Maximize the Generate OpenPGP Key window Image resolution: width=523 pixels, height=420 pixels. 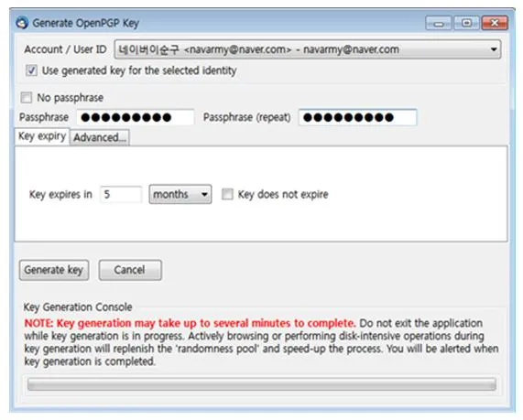(x=466, y=24)
